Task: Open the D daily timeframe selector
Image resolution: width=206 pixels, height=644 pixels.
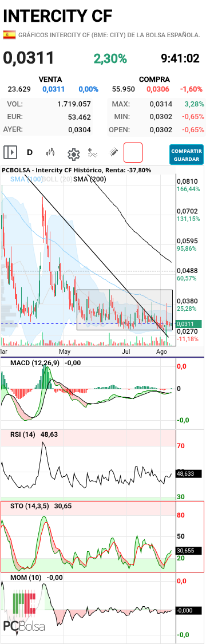Action: (x=30, y=153)
